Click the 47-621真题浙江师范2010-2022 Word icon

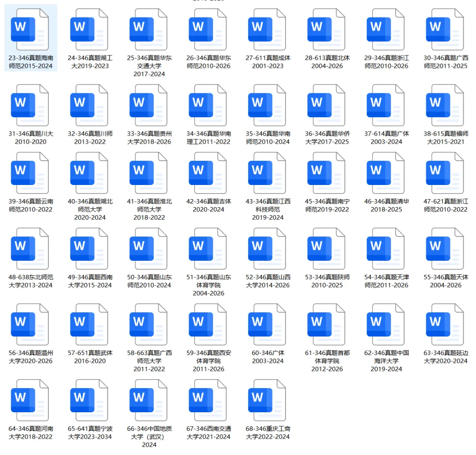click(x=445, y=173)
